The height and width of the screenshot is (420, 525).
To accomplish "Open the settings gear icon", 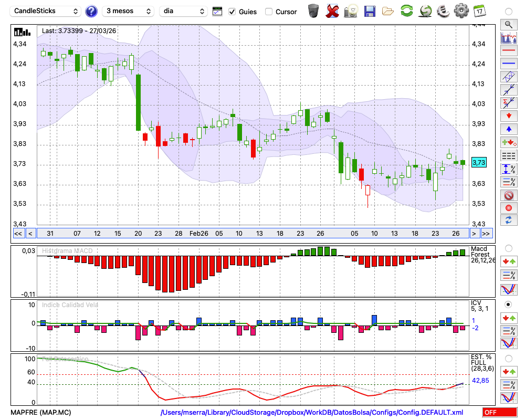I will point(461,11).
